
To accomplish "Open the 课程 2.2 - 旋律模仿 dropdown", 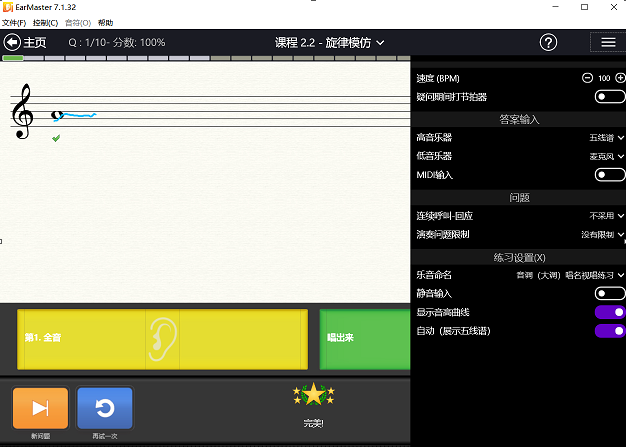I will [x=330, y=42].
